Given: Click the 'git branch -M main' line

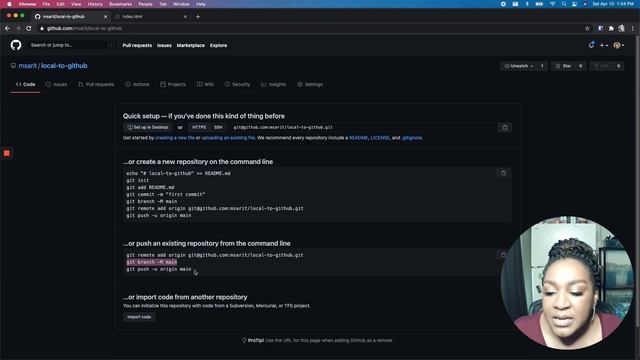Looking at the screenshot, I should [152, 262].
